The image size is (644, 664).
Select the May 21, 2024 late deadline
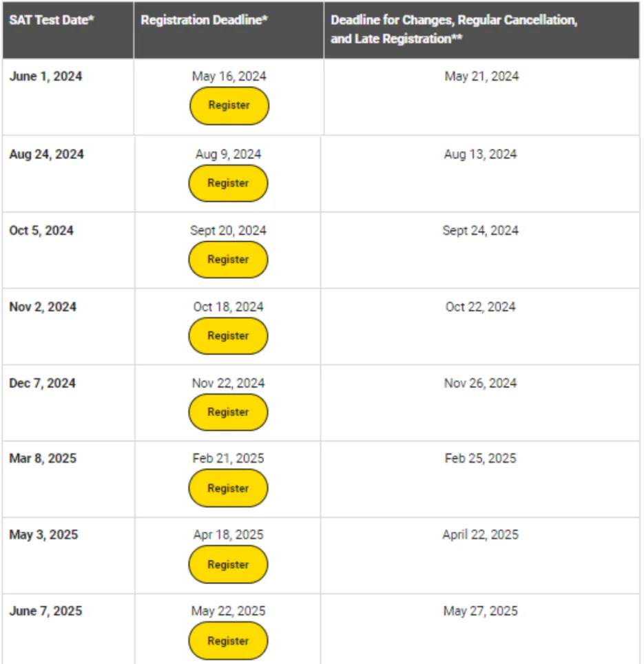481,76
